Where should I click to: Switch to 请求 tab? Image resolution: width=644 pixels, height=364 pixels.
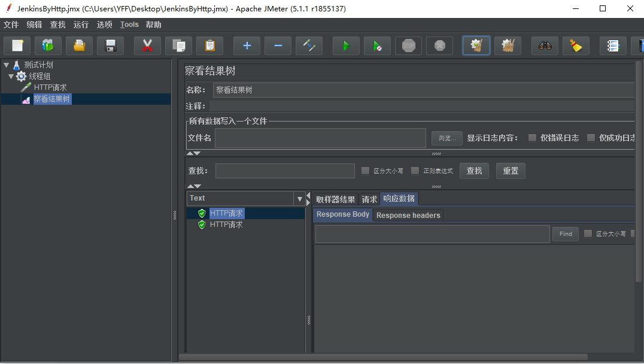(x=369, y=199)
